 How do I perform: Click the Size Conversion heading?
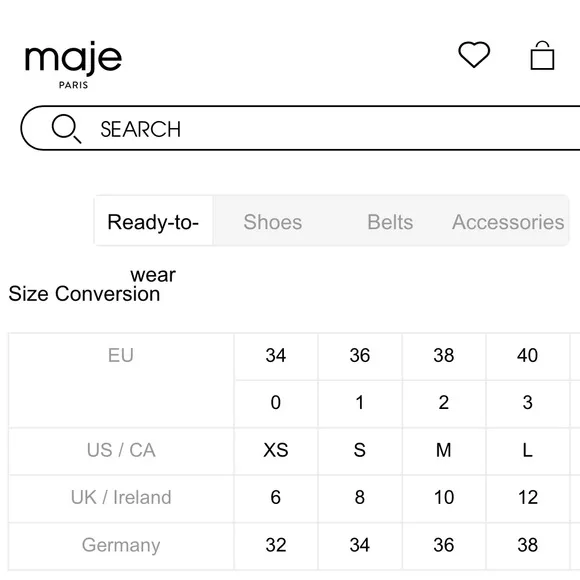click(84, 294)
